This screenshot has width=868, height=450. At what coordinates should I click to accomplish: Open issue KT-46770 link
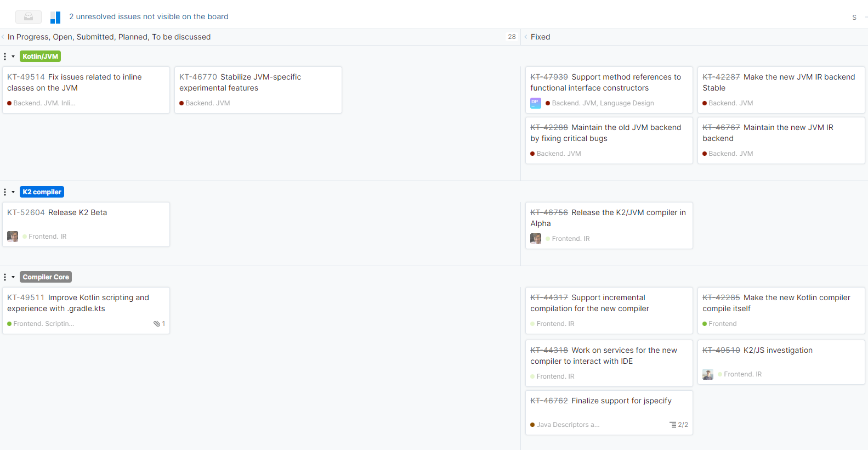pyautogui.click(x=198, y=77)
